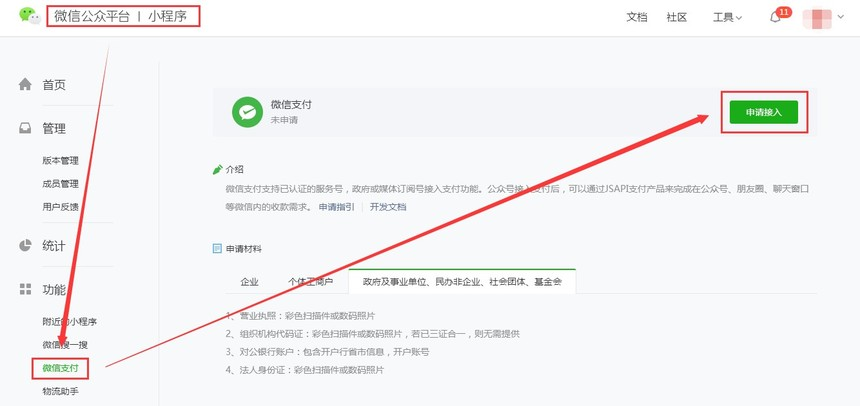Screen dimensions: 860x406
Task: Click the 统计 pie chart icon
Action: click(x=26, y=246)
